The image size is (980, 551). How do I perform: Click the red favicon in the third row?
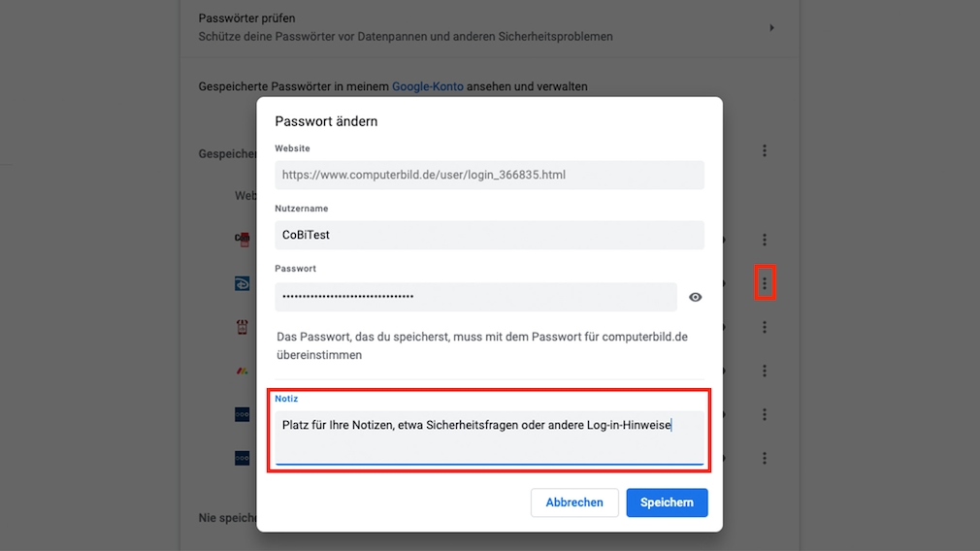[243, 327]
